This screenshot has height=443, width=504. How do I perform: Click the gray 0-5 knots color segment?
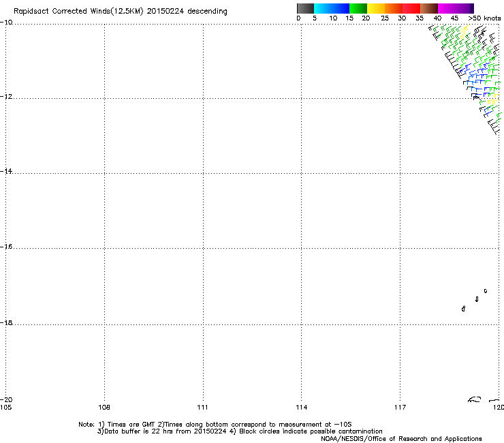coord(305,8)
